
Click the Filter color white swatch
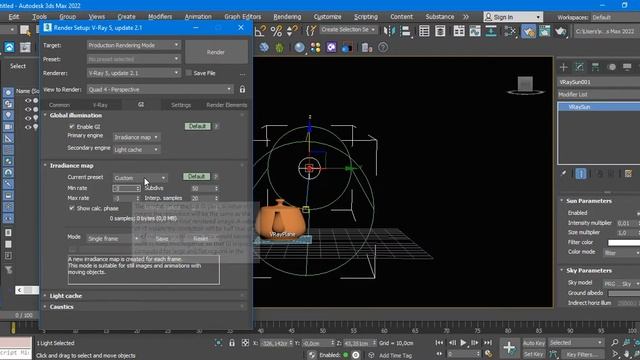[624, 242]
